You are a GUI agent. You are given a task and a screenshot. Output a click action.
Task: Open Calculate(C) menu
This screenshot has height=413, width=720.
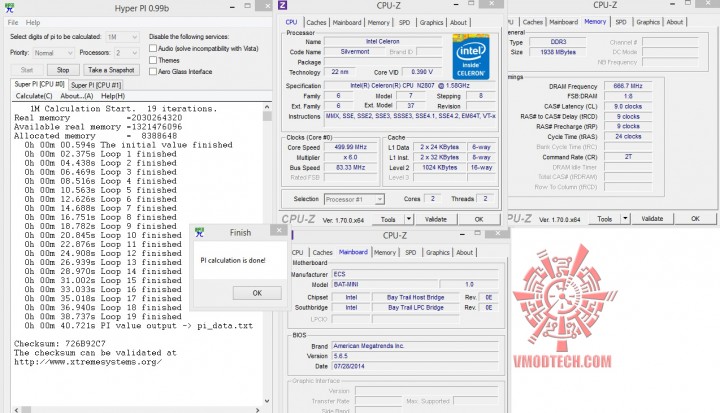pos(34,96)
